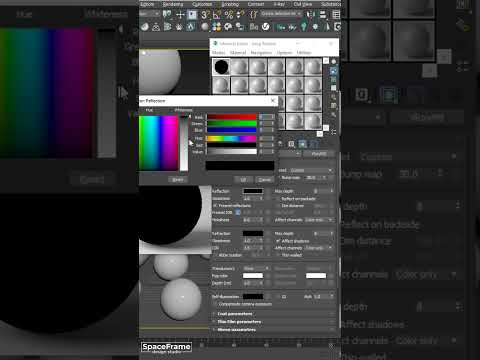Click the Angle Snap toggle icon
This screenshot has height=360, width=480.
click(217, 15)
